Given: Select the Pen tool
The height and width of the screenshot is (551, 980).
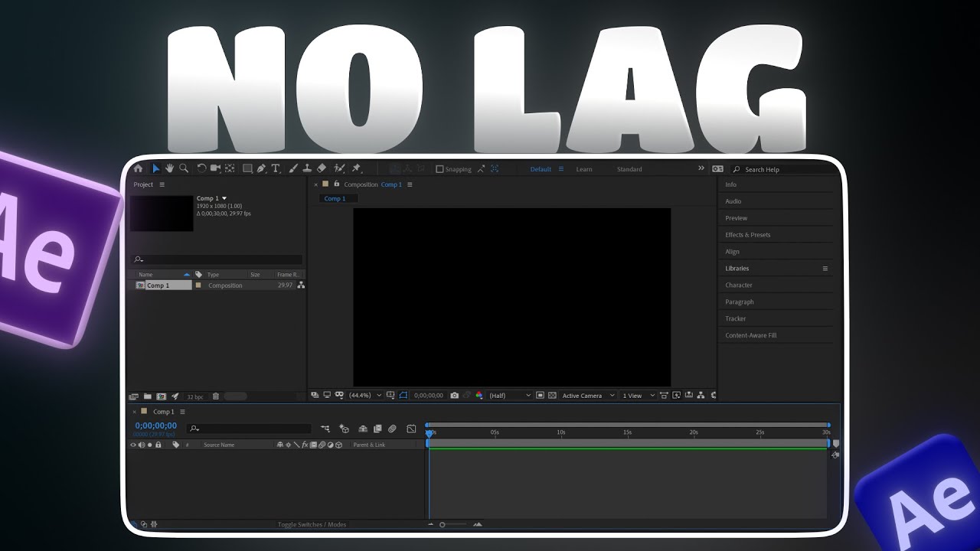Looking at the screenshot, I should click(261, 168).
